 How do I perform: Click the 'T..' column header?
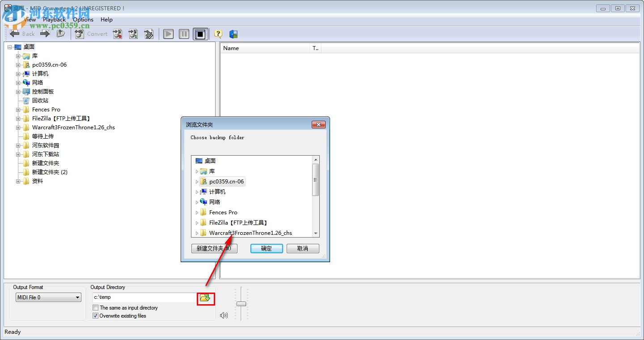click(x=315, y=48)
